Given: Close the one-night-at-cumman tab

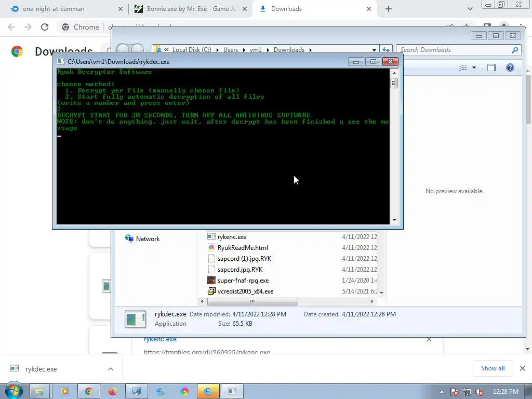Looking at the screenshot, I should point(121,9).
